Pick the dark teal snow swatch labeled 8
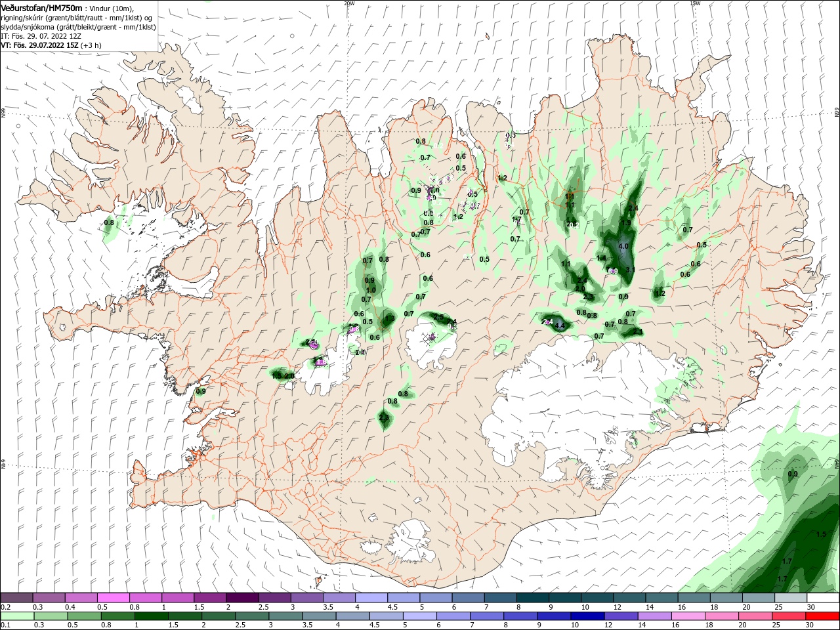 tap(533, 597)
